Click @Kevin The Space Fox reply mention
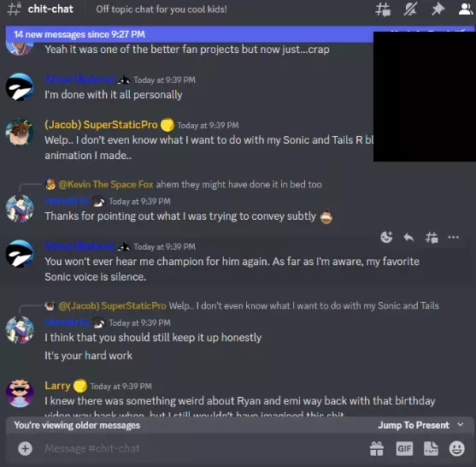Screen dimensions: 476x467 point(106,184)
